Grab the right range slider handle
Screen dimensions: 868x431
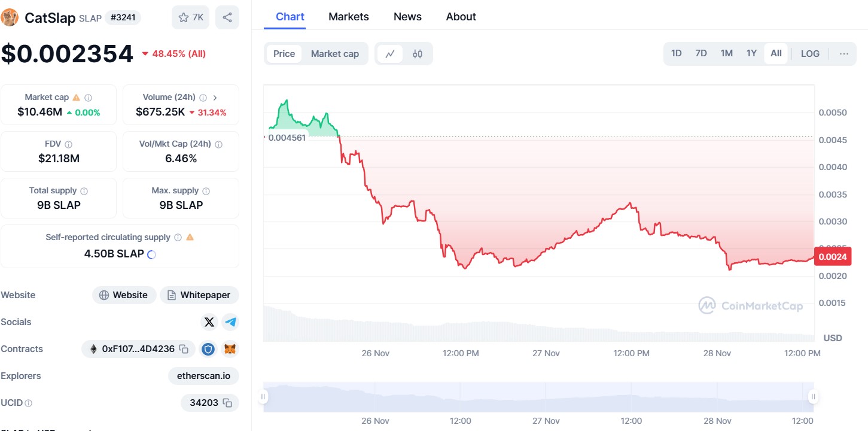tap(813, 396)
